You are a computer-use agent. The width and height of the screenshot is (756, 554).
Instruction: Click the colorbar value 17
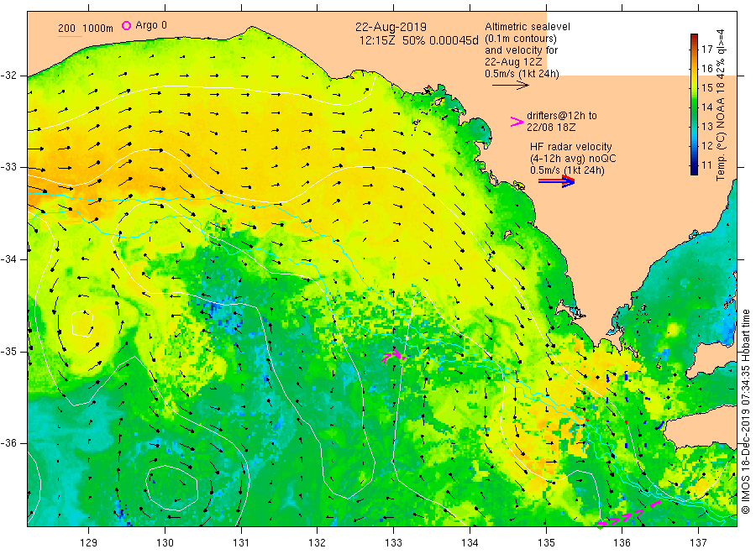click(x=706, y=50)
